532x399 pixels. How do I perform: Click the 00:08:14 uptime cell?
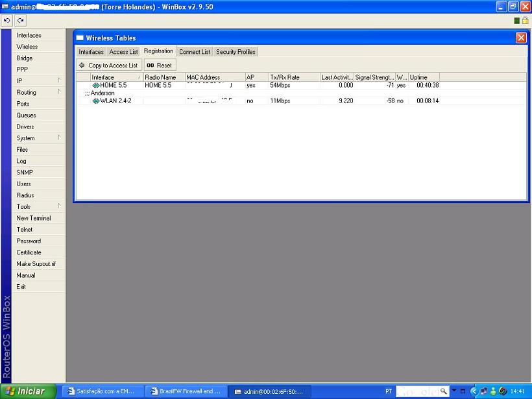coord(428,101)
